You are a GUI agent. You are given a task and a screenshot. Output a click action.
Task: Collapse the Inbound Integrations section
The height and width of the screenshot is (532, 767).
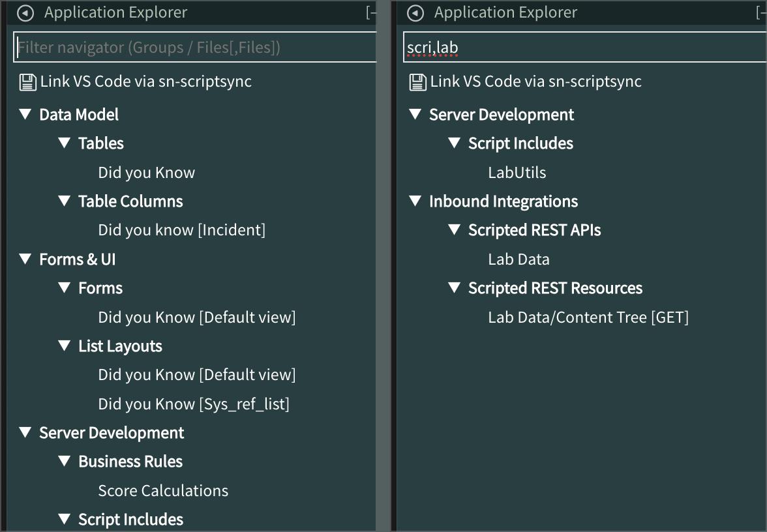click(415, 201)
